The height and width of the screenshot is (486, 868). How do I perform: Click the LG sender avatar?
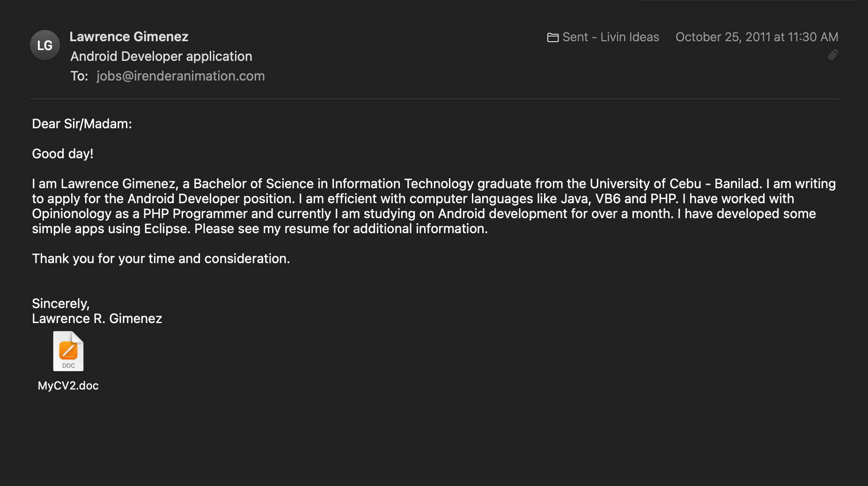pos(45,45)
